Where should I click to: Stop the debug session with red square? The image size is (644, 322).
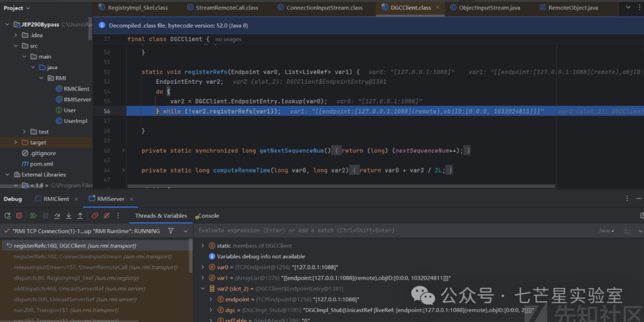pos(19,215)
